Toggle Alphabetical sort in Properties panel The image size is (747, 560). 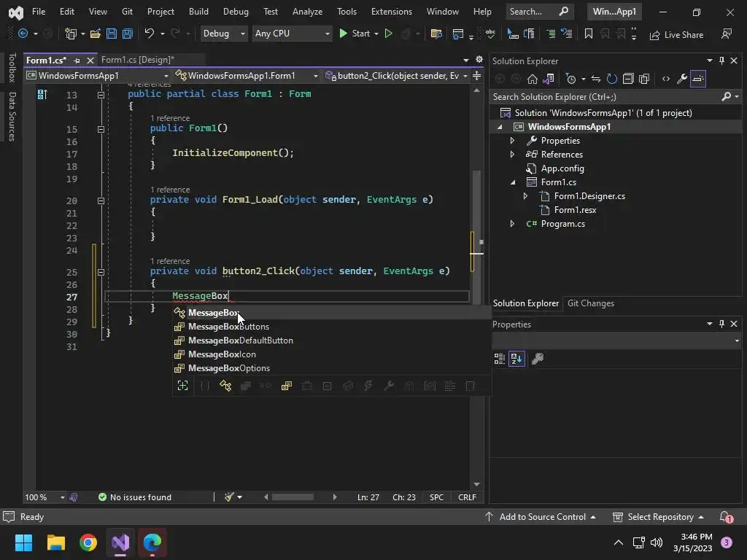pyautogui.click(x=516, y=359)
